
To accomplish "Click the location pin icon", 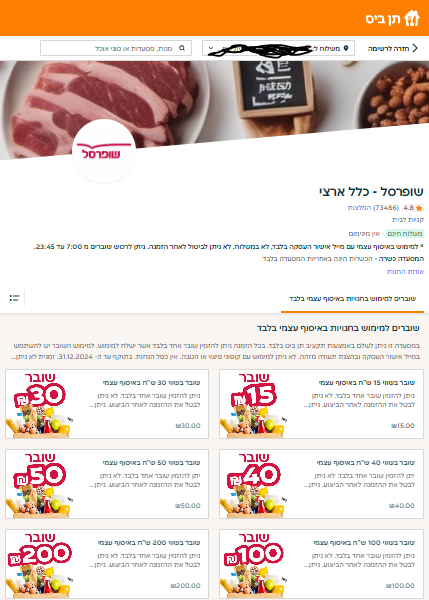I will click(346, 48).
